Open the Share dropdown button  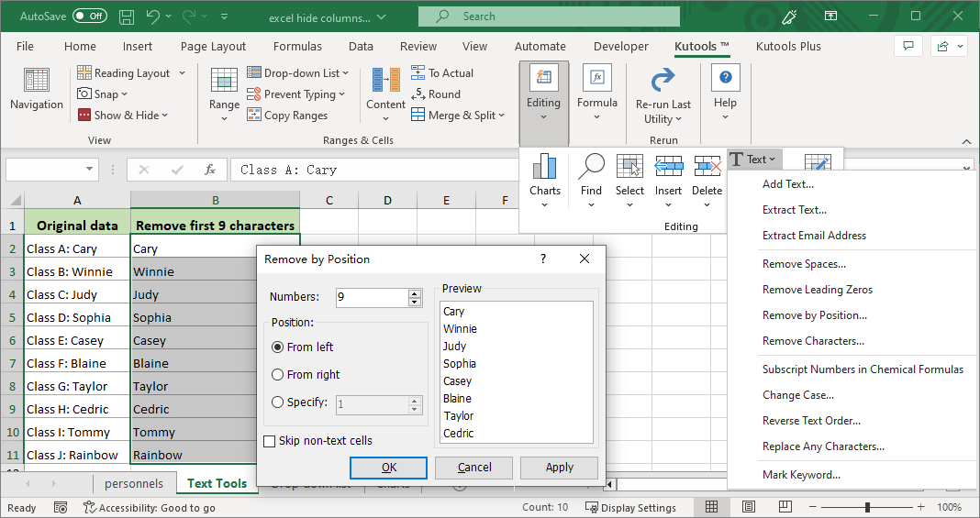[x=949, y=46]
